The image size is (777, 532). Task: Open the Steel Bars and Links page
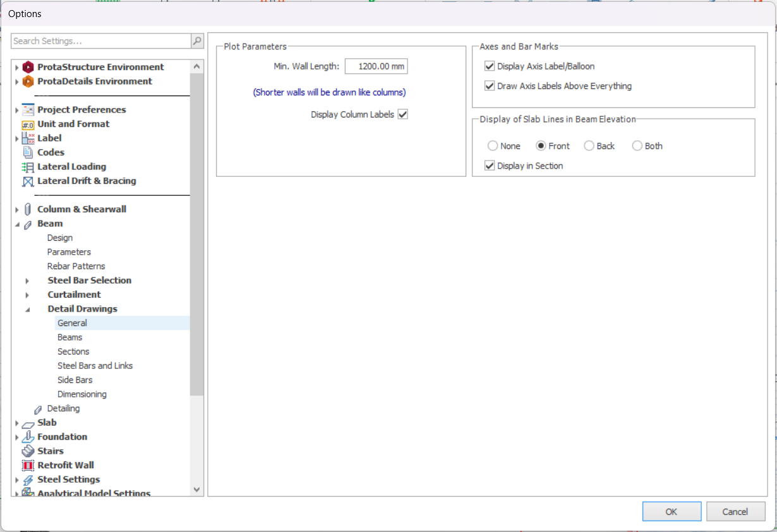tap(95, 365)
